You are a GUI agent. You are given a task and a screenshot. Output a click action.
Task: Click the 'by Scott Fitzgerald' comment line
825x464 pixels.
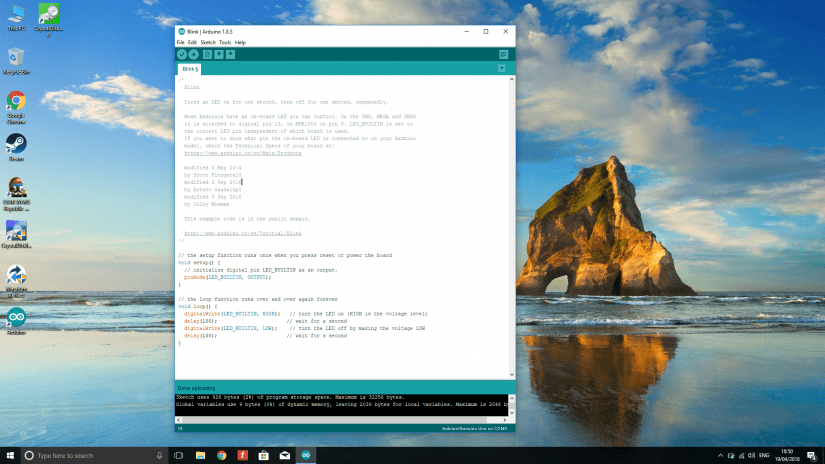[x=213, y=175]
